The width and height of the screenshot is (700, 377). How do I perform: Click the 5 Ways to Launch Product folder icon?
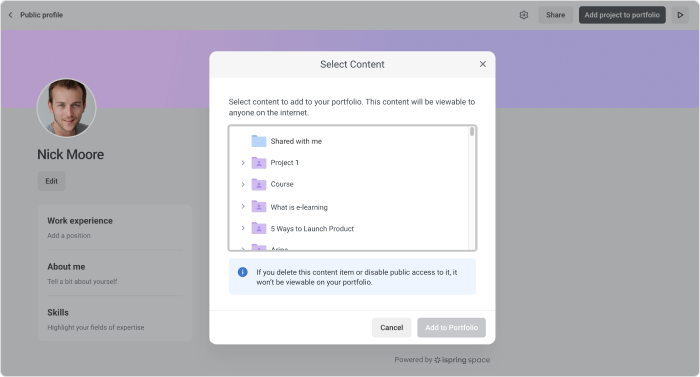click(259, 228)
